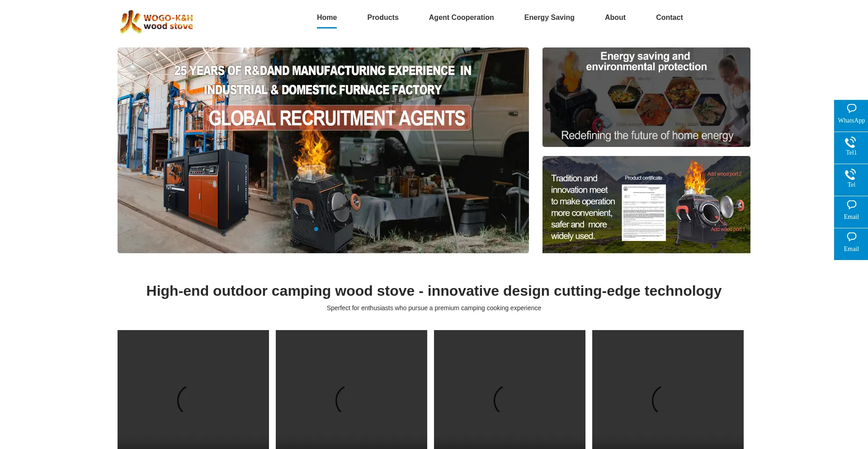Select the third loading product card
This screenshot has height=449, width=868.
tap(509, 389)
